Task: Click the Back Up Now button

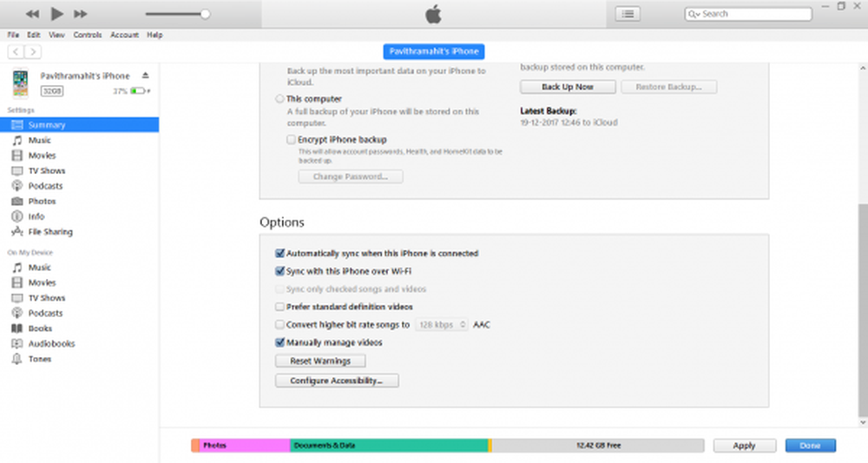Action: 568,87
